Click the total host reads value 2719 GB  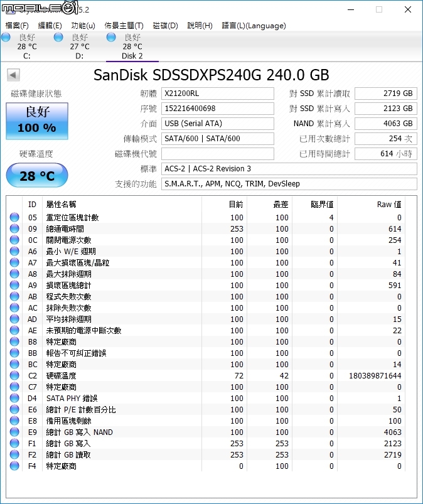click(x=386, y=94)
